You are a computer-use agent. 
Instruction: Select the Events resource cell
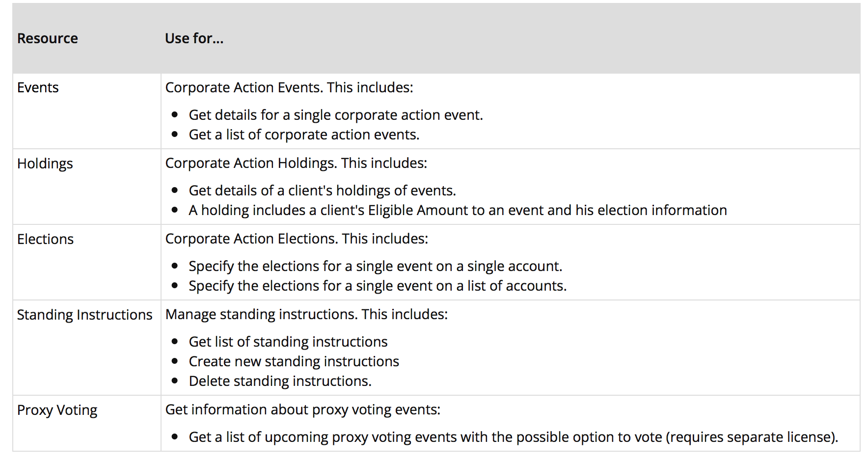tap(38, 87)
